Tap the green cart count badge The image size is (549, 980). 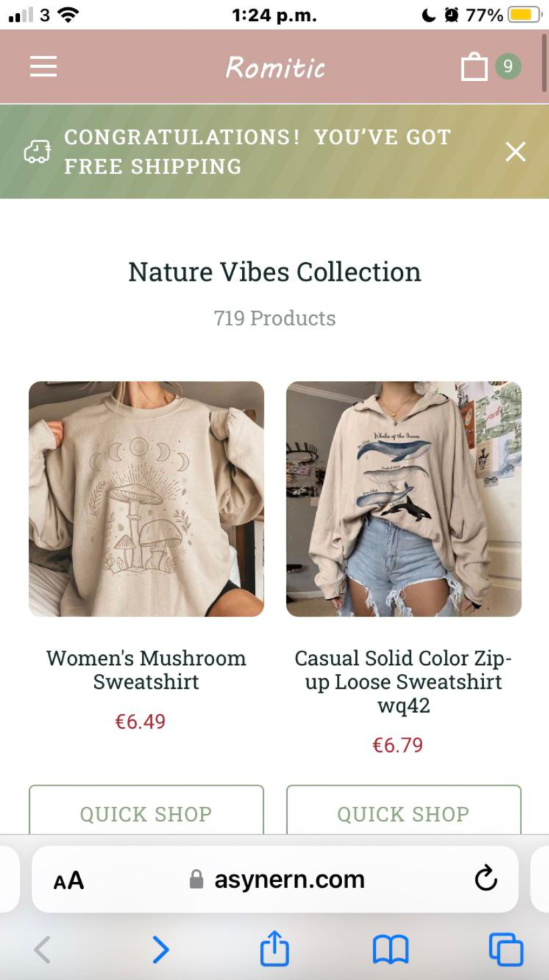(x=508, y=66)
